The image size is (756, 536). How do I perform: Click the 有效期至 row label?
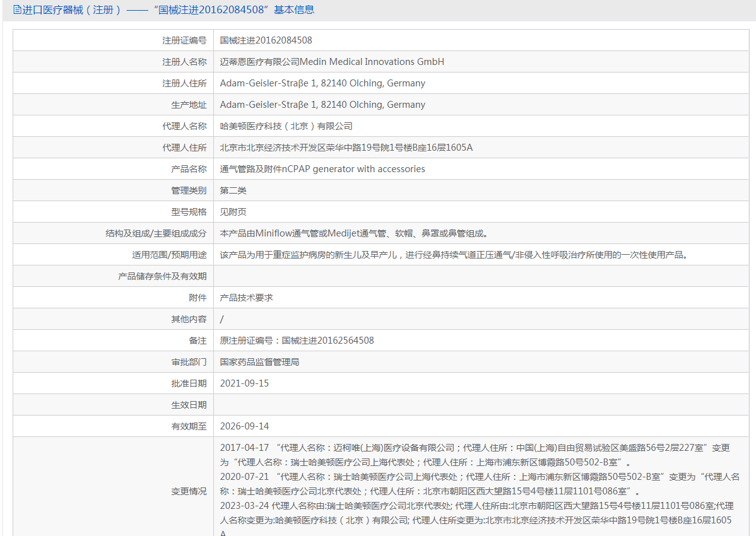[x=189, y=426]
